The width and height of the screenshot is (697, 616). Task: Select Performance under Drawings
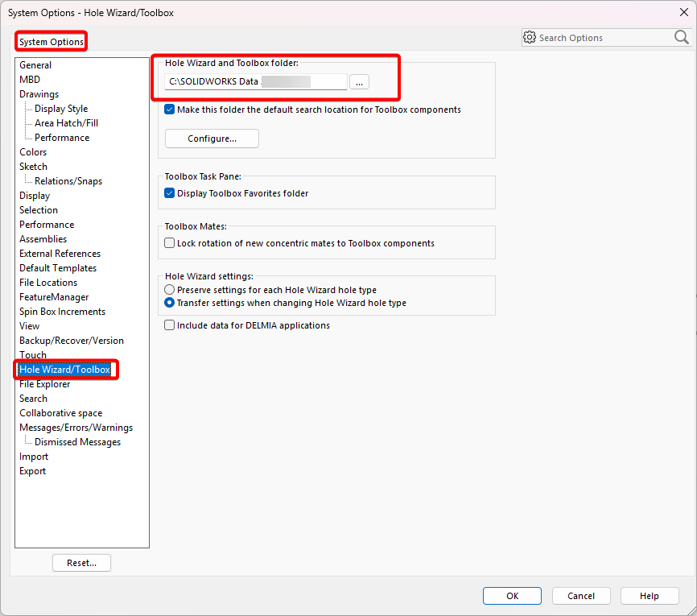click(62, 138)
